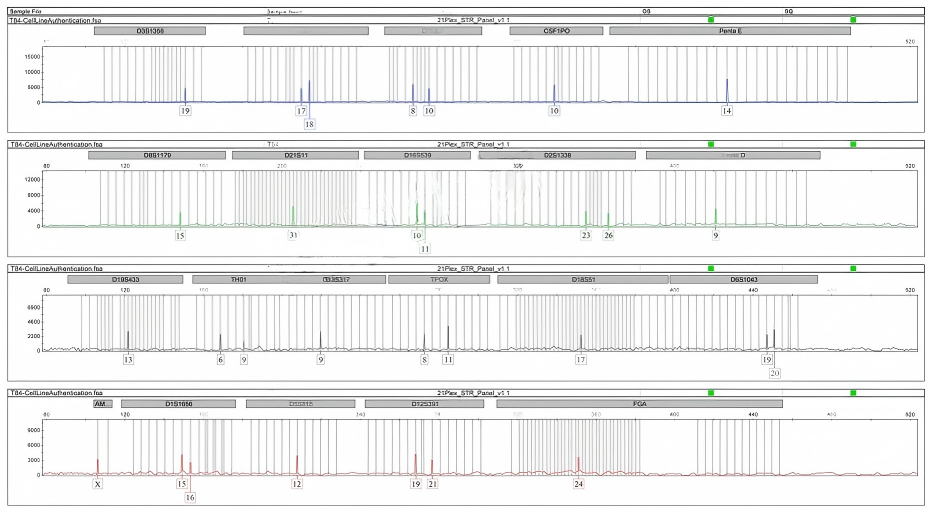Click the green SQ flag in the blue-trace panel
The height and width of the screenshot is (510, 929).
[853, 19]
